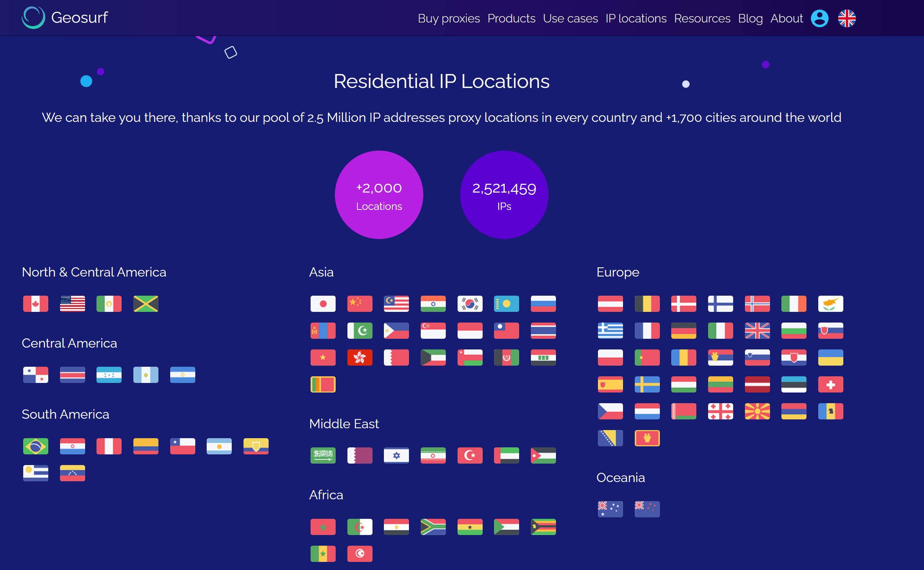Open the IP locations menu

coord(636,18)
